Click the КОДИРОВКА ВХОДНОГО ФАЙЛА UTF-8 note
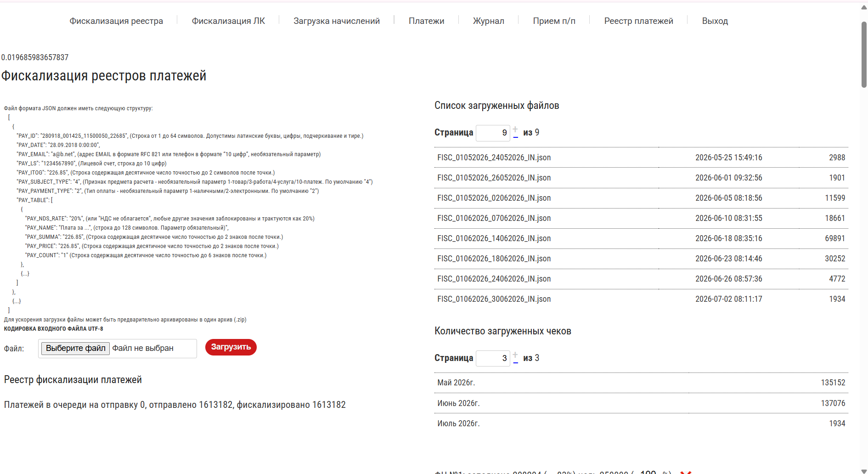This screenshot has width=868, height=474. (x=53, y=329)
